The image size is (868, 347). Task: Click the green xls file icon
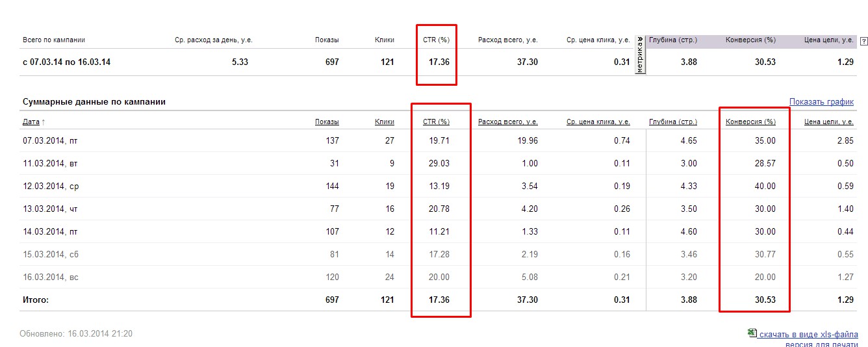pos(752,333)
